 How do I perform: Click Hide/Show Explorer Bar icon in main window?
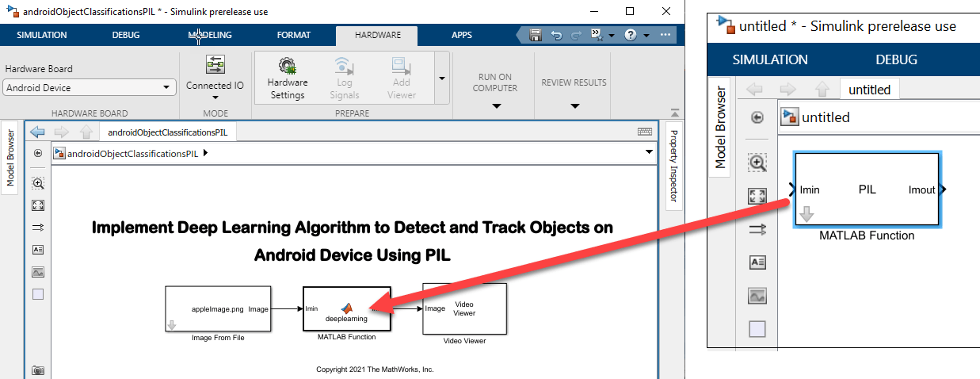coord(38,153)
